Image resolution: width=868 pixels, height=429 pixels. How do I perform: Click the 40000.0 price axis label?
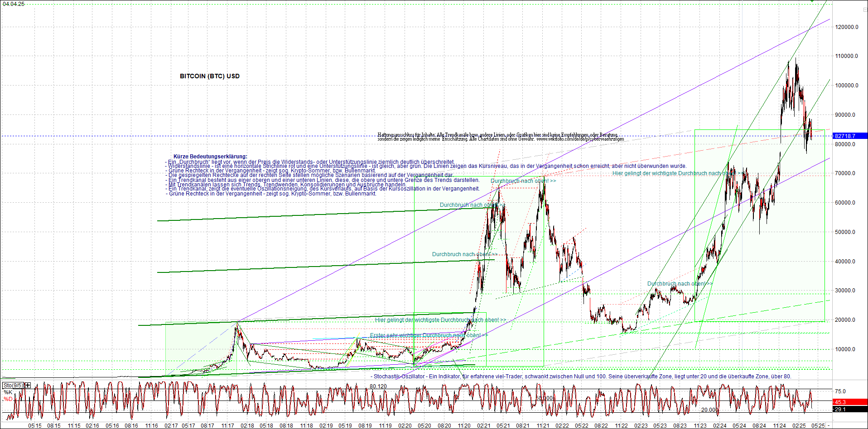click(845, 262)
